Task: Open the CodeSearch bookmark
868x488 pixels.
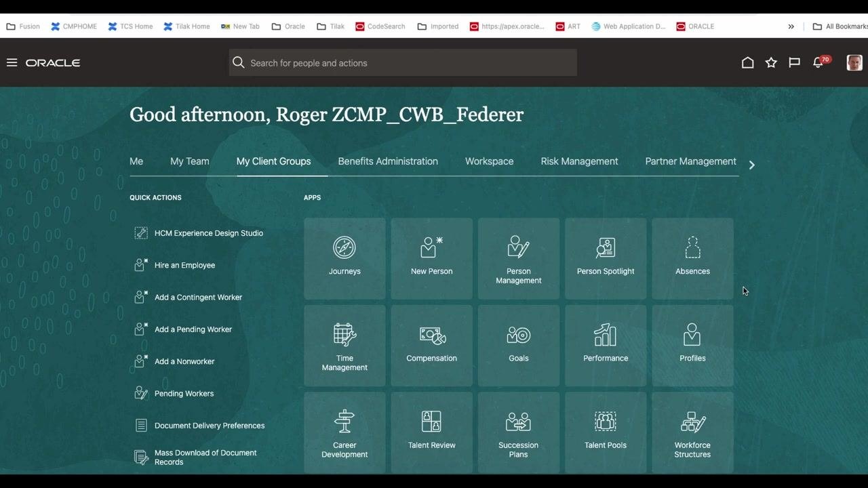Action: point(380,26)
